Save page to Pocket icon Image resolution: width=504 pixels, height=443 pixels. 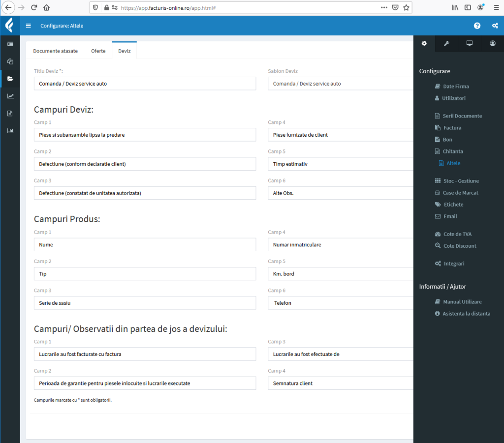395,7
